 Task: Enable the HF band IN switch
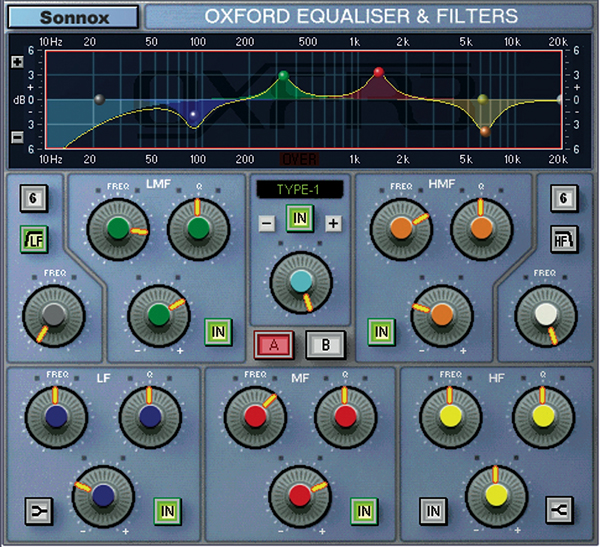(x=432, y=512)
